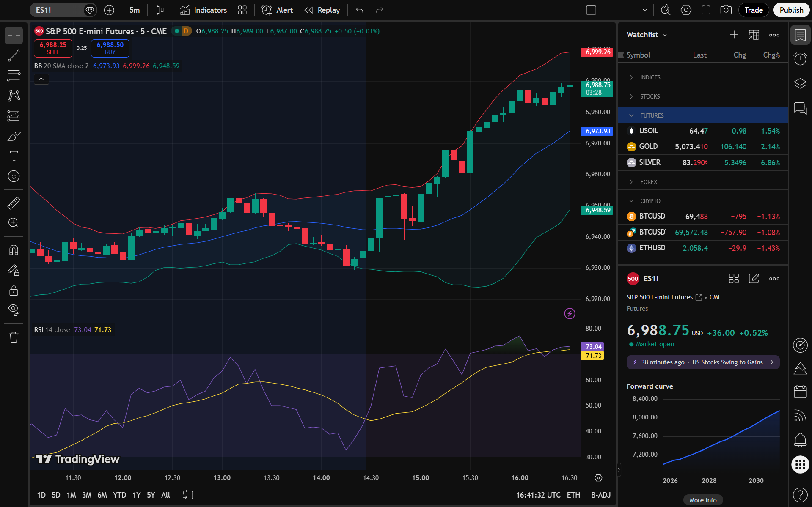Screen dimensions: 812x507
Task: Open the Measure ruler tool
Action: pos(14,203)
